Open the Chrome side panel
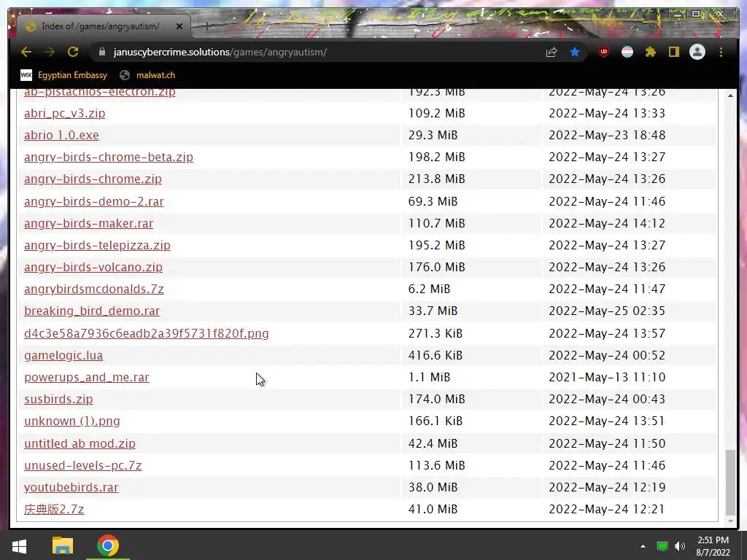747x560 pixels. (x=673, y=52)
